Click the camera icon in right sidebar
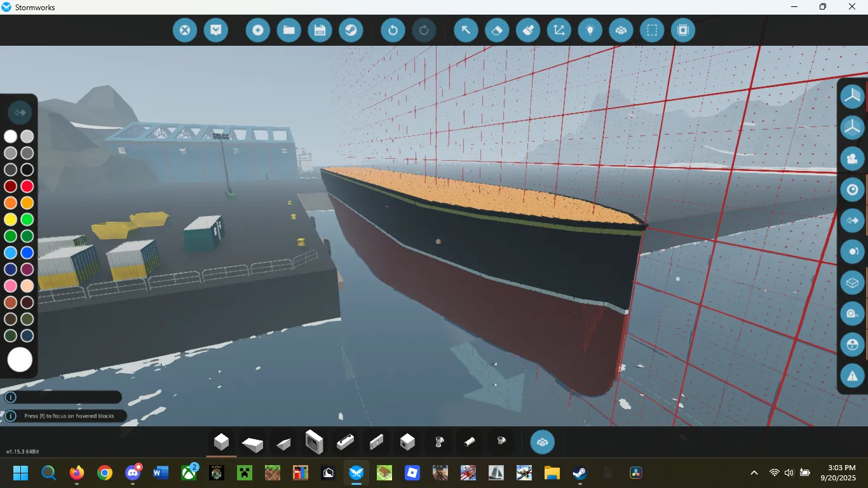 pos(852,158)
